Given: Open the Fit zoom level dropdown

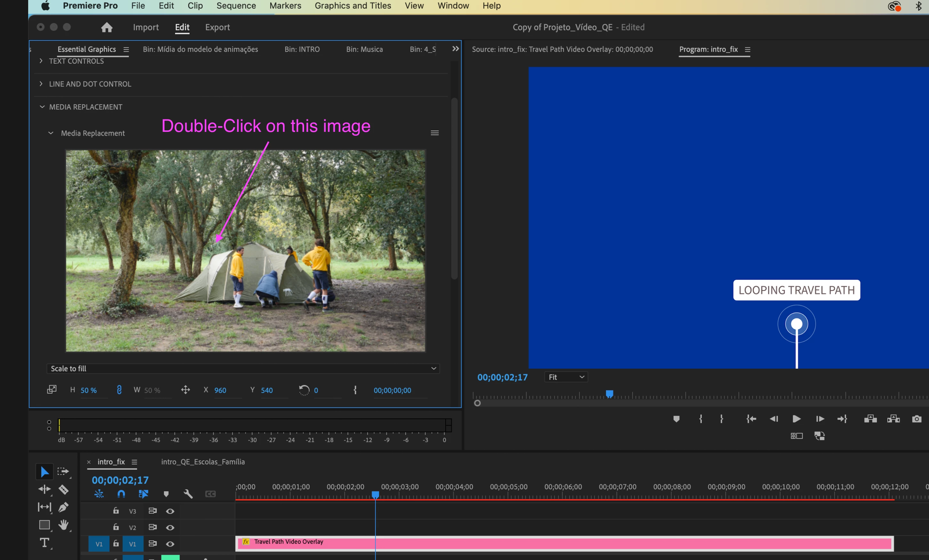Looking at the screenshot, I should (x=566, y=377).
